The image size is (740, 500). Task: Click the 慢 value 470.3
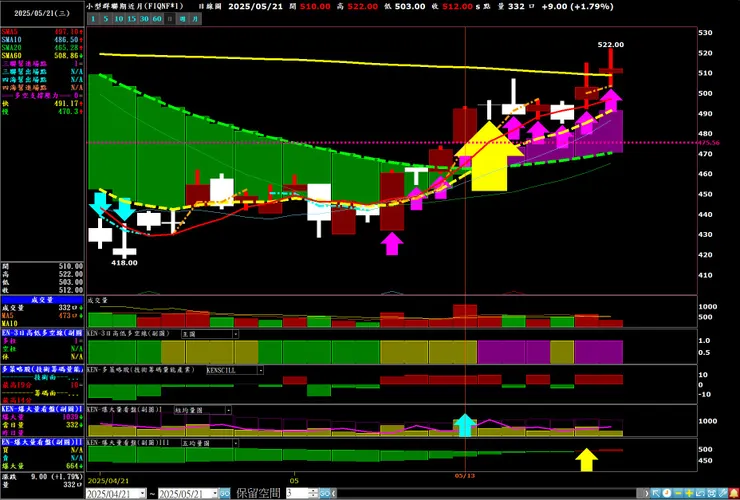[x=67, y=111]
